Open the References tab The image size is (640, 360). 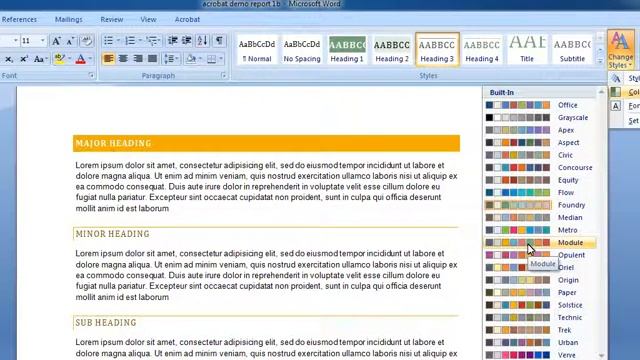coord(19,20)
